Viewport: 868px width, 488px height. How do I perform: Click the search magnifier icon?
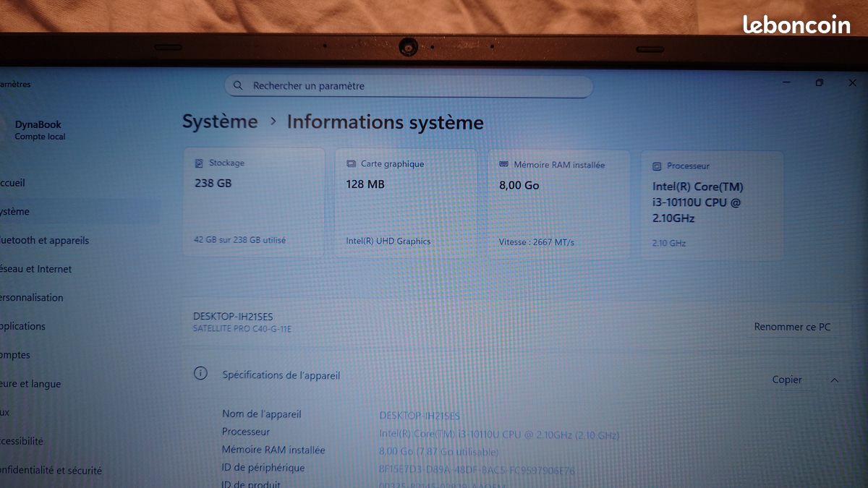tap(238, 85)
